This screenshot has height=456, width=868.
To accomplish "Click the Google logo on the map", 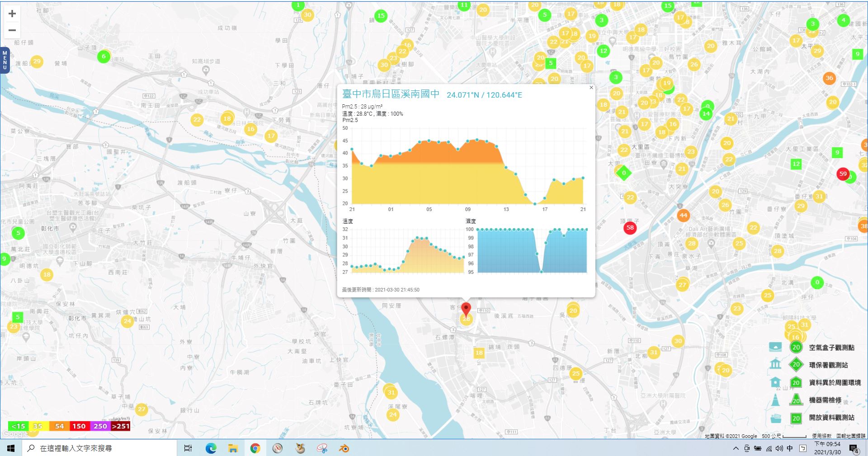I will [x=15, y=434].
